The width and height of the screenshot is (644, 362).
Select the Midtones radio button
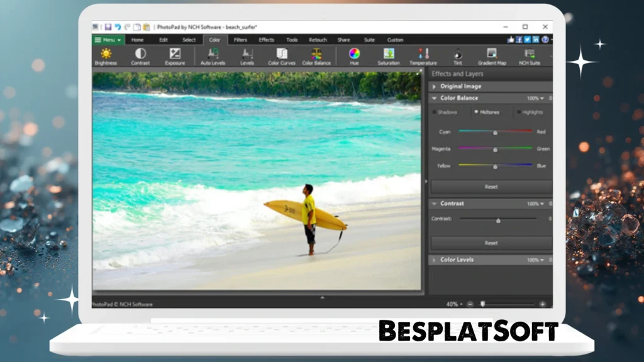(x=476, y=112)
